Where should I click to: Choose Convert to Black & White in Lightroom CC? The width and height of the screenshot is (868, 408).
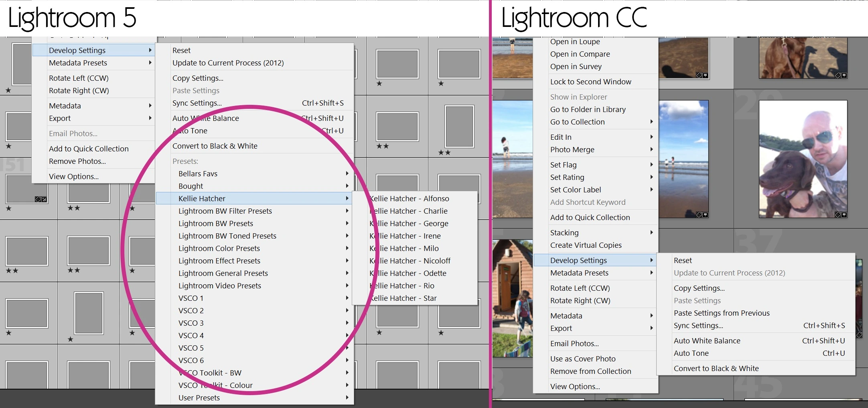pos(756,368)
